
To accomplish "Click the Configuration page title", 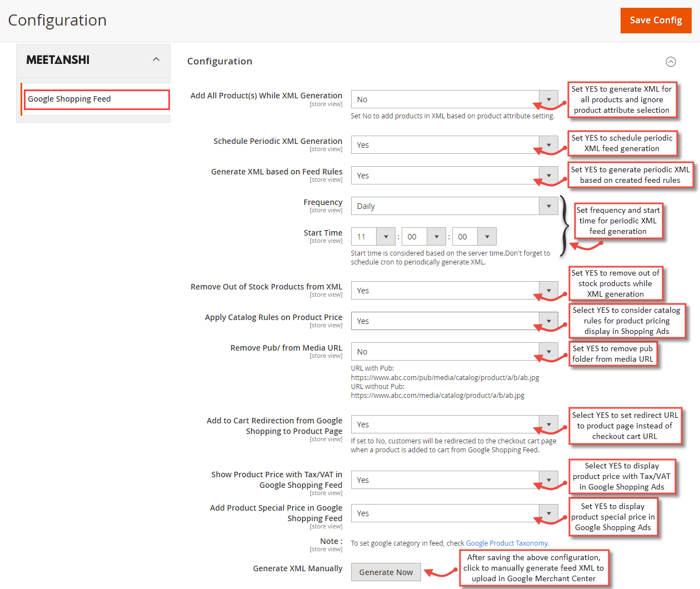I will pyautogui.click(x=57, y=21).
